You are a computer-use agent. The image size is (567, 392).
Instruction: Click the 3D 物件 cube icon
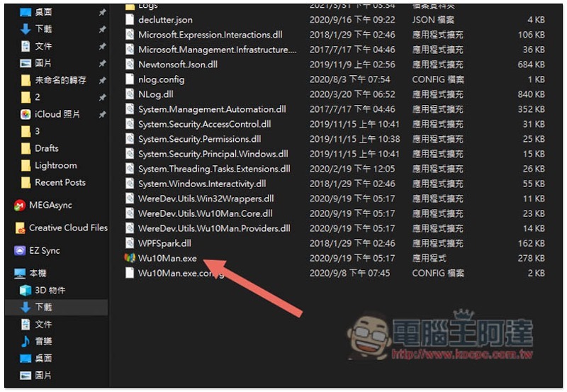(26, 290)
